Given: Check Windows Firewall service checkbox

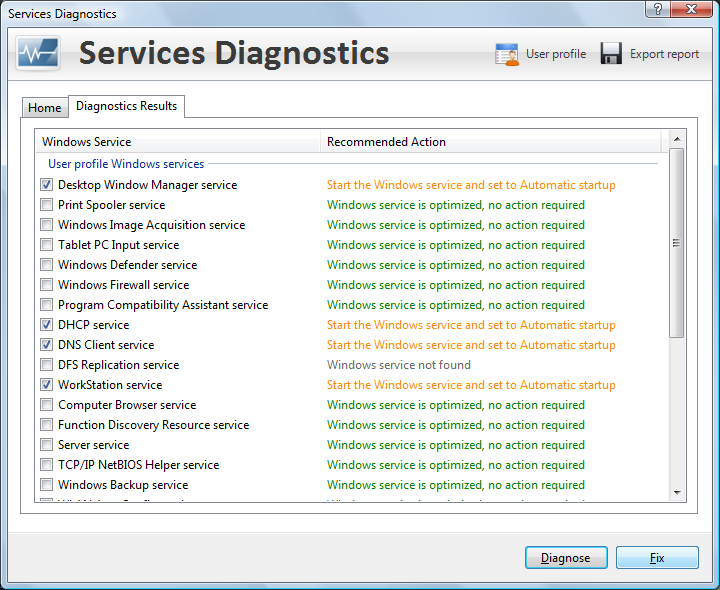Looking at the screenshot, I should pyautogui.click(x=46, y=285).
